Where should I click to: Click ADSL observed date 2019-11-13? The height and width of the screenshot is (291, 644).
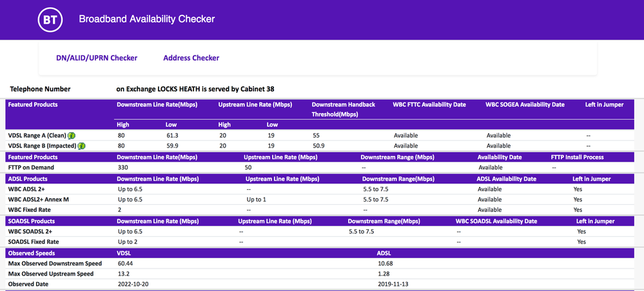coord(393,284)
